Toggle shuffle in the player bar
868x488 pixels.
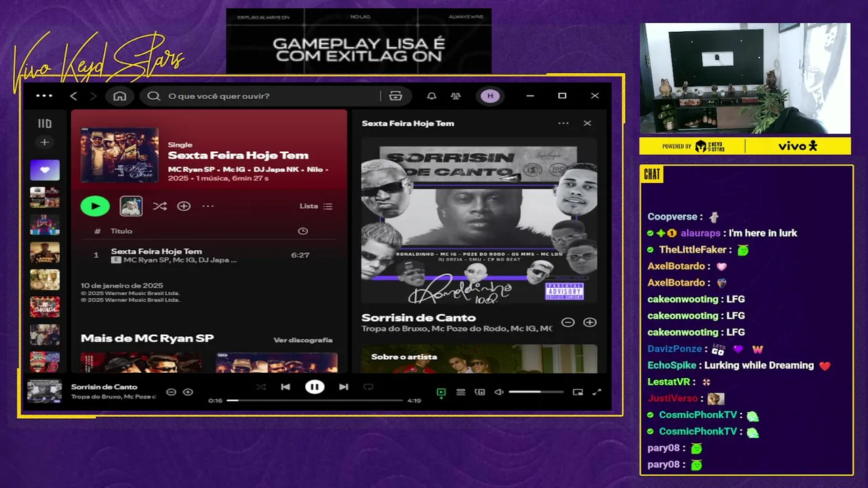(261, 387)
